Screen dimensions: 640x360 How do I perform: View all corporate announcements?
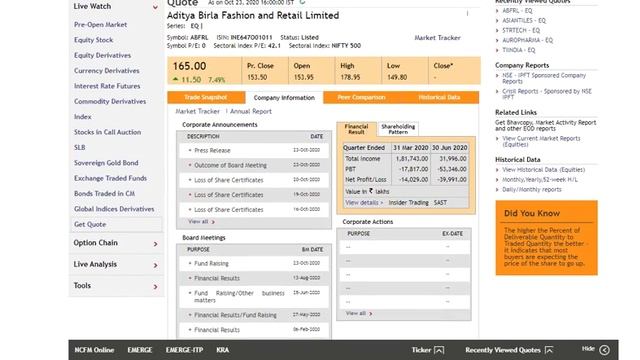(201, 222)
